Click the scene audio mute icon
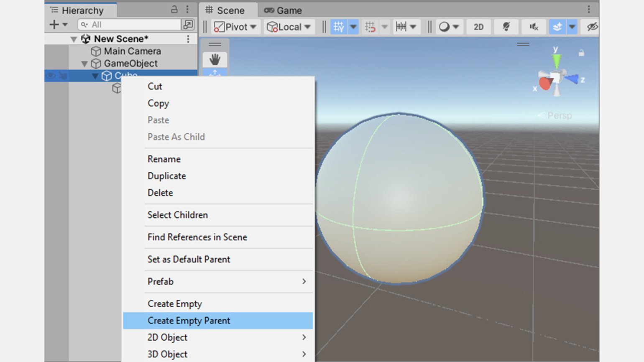 coord(534,27)
